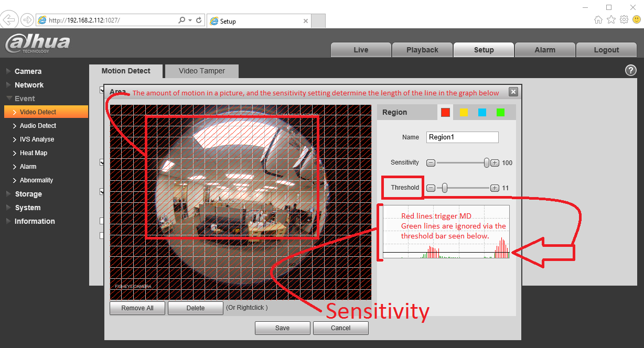Decrease Sensitivity with minus button

(431, 163)
